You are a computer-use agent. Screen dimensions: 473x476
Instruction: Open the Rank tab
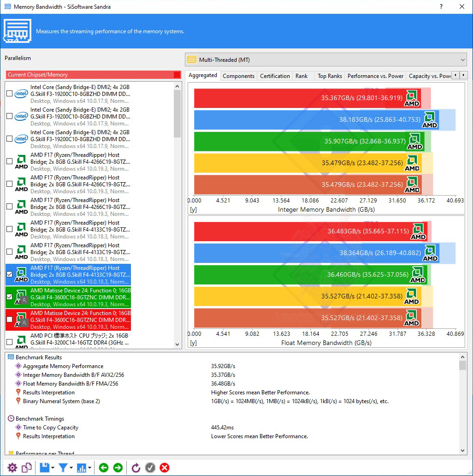(302, 76)
